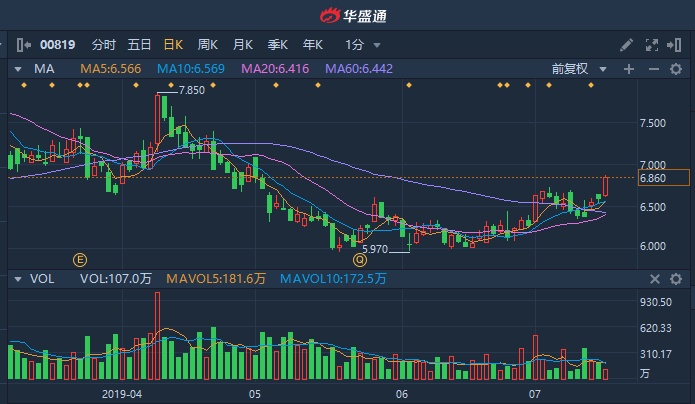Click the 2019-04 date axis label
This screenshot has width=695, height=404.
point(122,394)
